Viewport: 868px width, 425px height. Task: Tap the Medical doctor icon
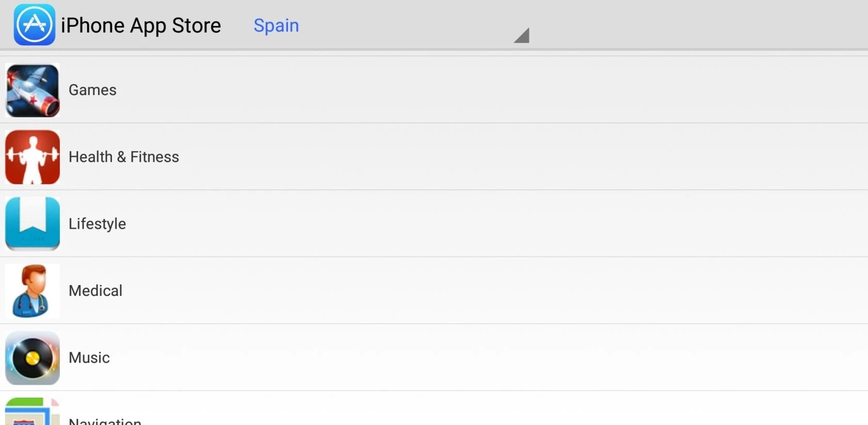pos(33,291)
